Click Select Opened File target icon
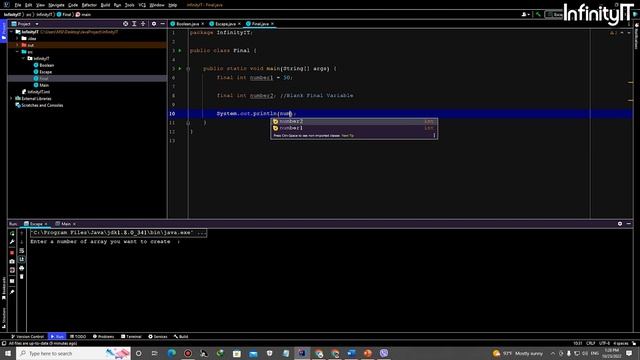The width and height of the screenshot is (640, 360). (125, 24)
